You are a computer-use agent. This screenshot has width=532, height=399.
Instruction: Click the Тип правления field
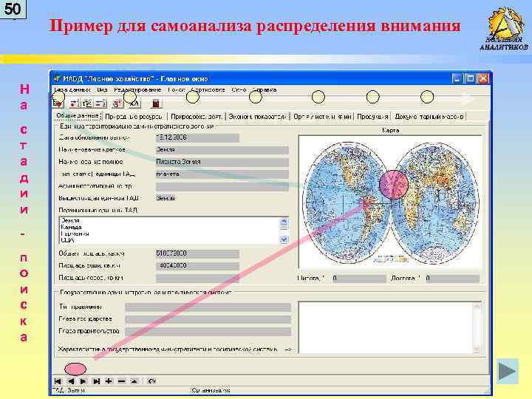coord(208,307)
